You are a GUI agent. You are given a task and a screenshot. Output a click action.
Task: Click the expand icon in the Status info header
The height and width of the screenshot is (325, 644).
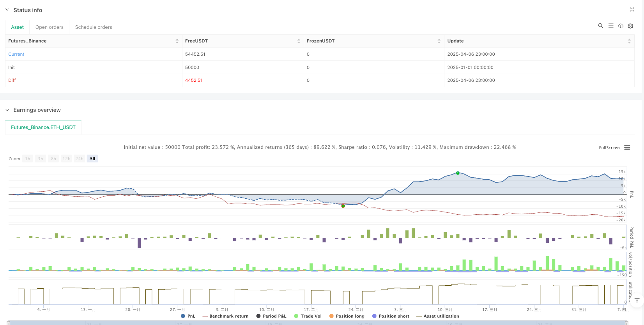click(x=632, y=10)
